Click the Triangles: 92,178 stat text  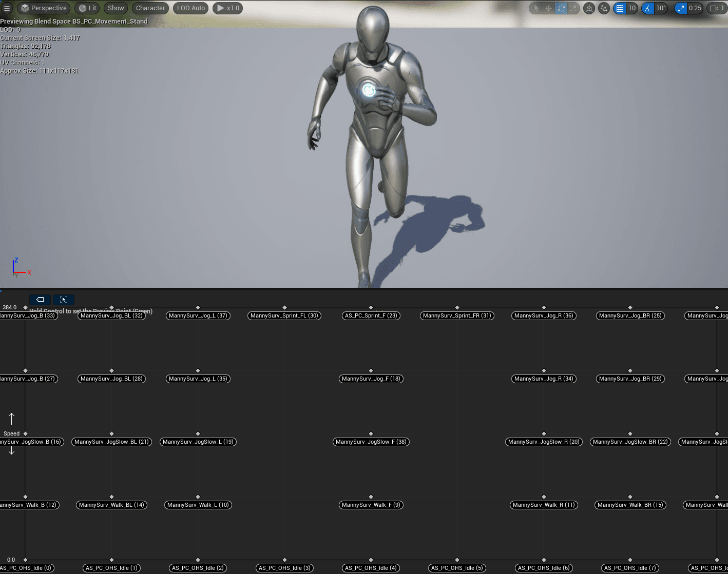(x=26, y=46)
